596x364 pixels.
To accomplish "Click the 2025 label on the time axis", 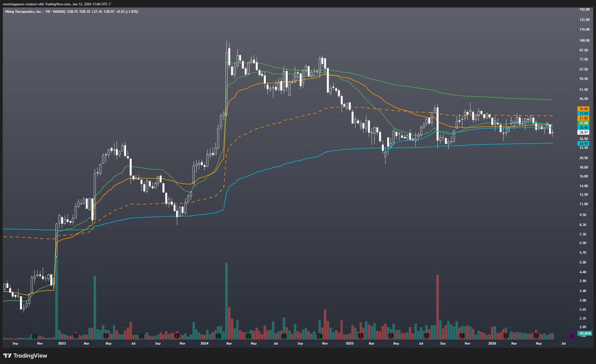I will tap(350, 343).
